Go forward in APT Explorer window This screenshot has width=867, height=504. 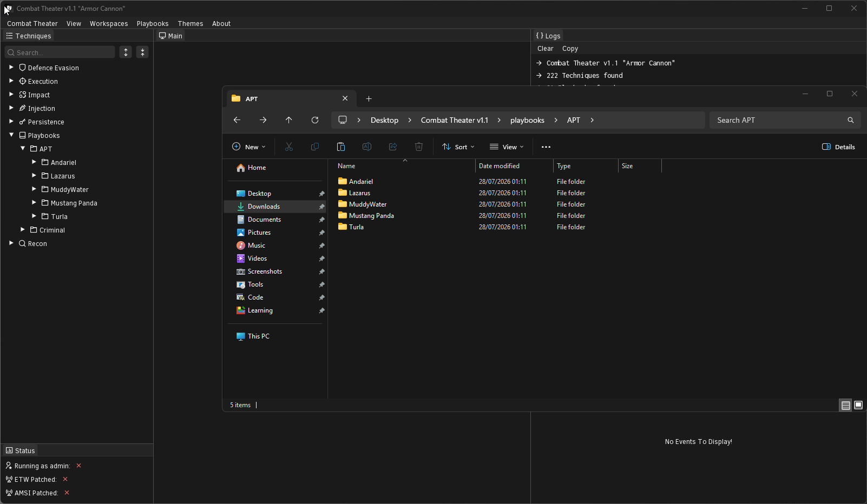click(263, 120)
